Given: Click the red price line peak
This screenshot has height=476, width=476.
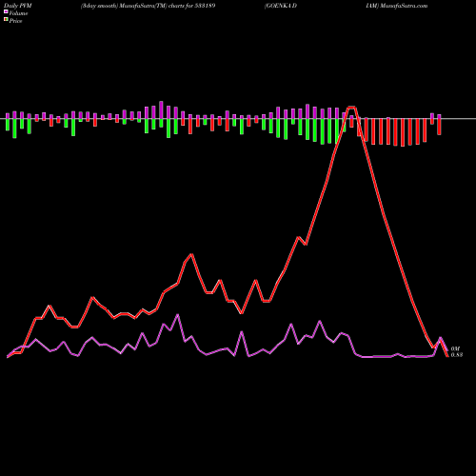Looking at the screenshot, I should click(351, 108).
